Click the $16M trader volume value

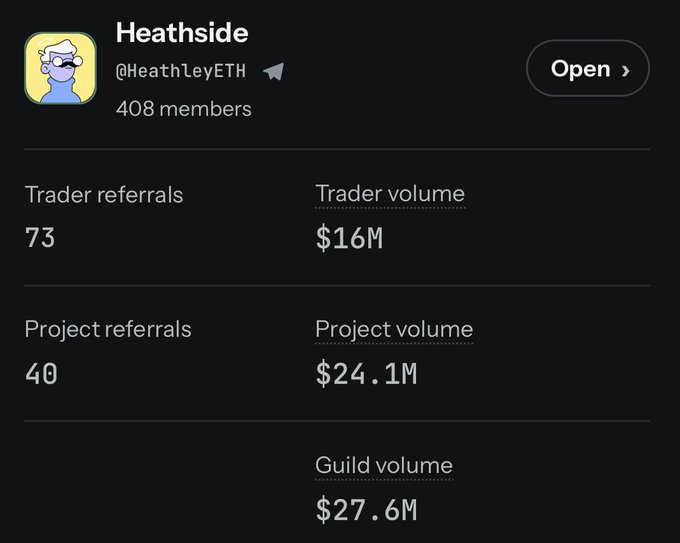point(349,238)
